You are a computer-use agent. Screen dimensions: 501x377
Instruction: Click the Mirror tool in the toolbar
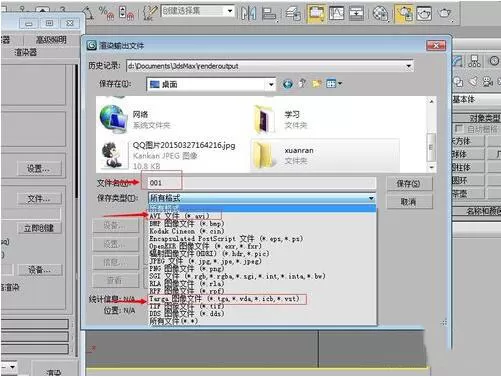point(248,13)
